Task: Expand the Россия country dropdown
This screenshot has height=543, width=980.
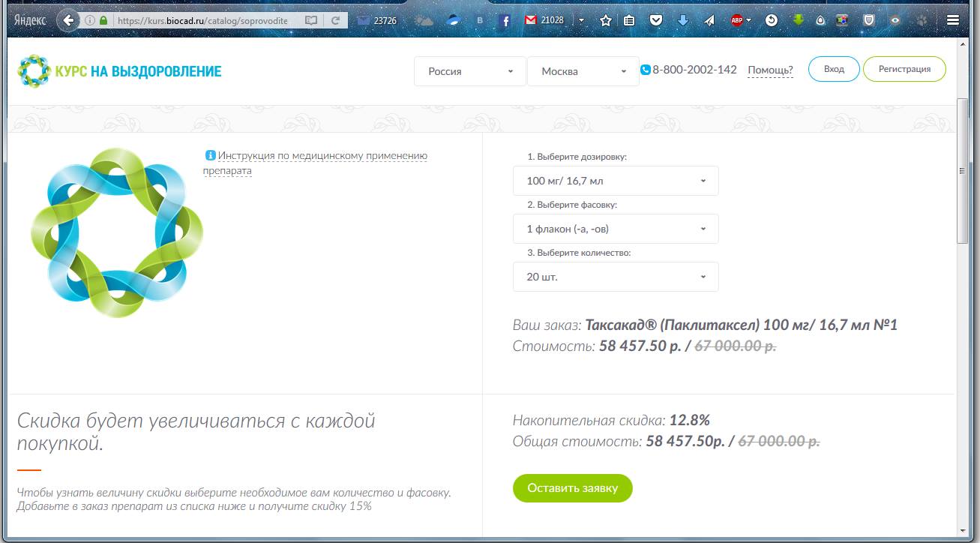Action: point(470,71)
